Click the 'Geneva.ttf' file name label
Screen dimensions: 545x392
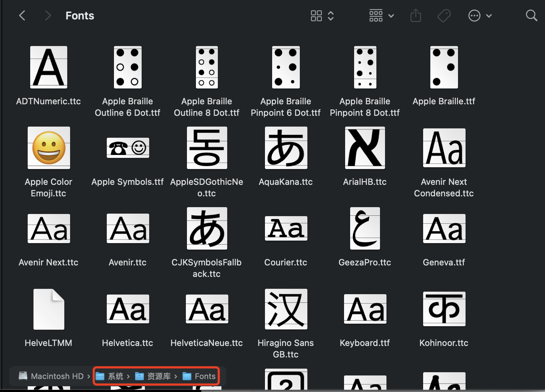click(444, 263)
